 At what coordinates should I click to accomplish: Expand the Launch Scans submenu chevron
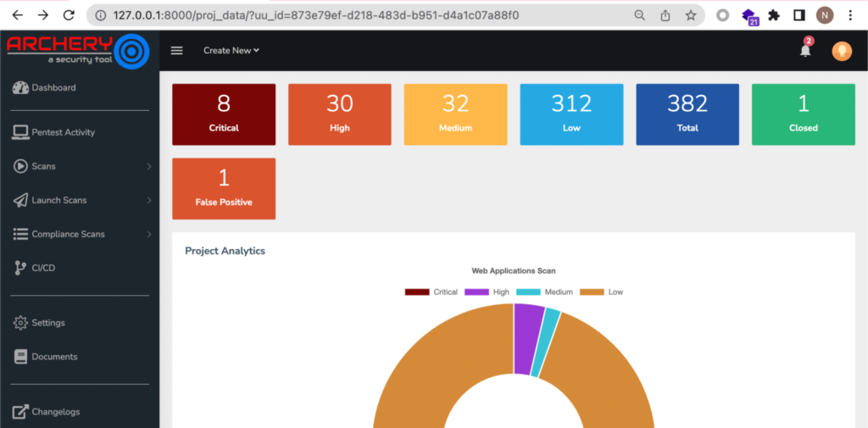click(x=149, y=200)
